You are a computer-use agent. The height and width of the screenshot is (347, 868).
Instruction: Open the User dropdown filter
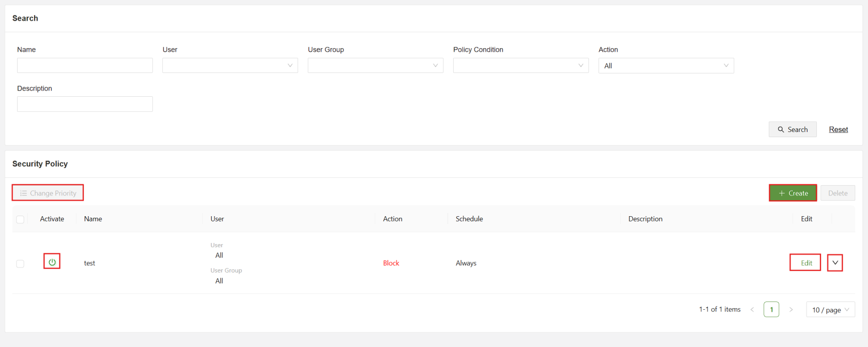[230, 66]
